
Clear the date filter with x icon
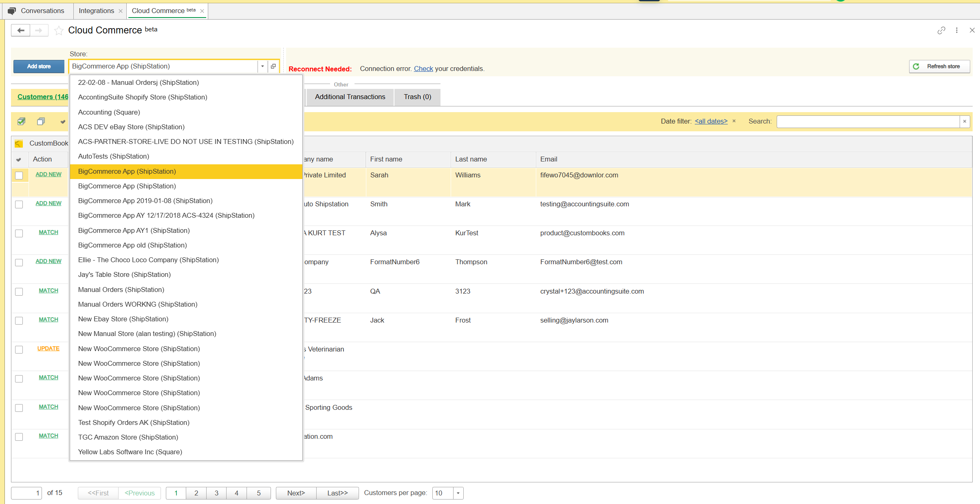pos(734,121)
